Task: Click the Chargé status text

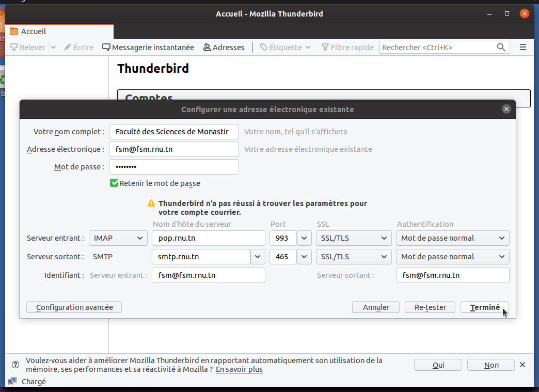Action: point(34,382)
